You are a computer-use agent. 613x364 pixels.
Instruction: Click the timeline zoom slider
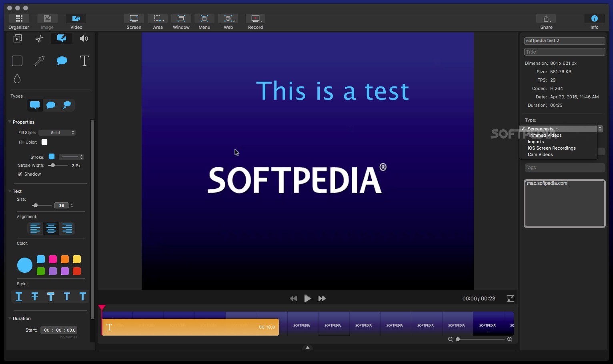(x=480, y=339)
